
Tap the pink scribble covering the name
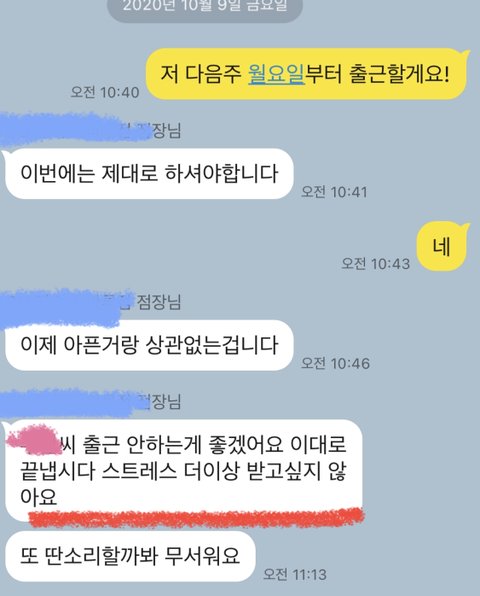pos(34,441)
